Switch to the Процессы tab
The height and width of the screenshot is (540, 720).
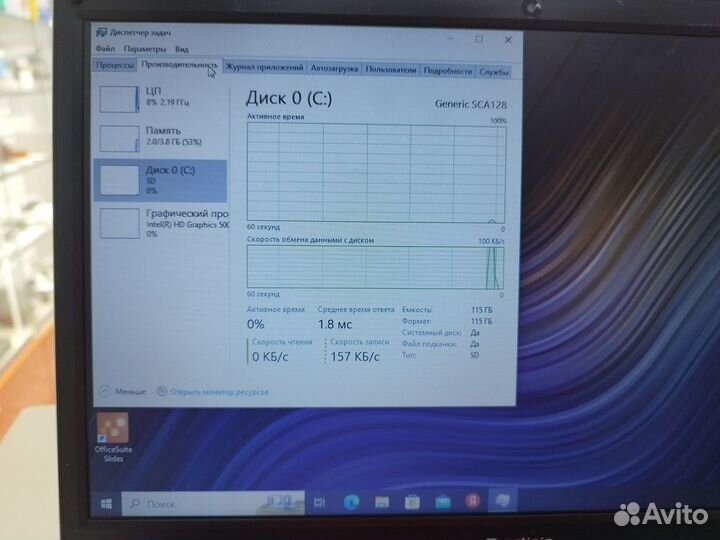coord(115,66)
